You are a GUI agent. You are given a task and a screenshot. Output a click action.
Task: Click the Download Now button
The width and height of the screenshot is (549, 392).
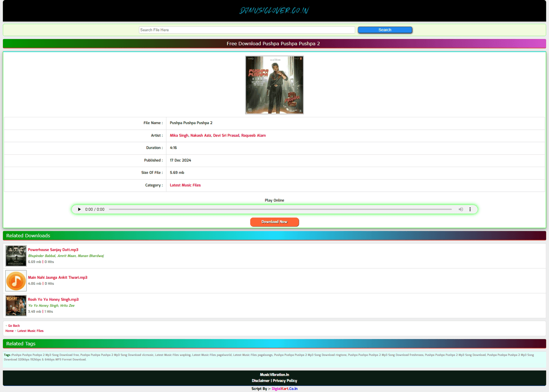point(274,222)
